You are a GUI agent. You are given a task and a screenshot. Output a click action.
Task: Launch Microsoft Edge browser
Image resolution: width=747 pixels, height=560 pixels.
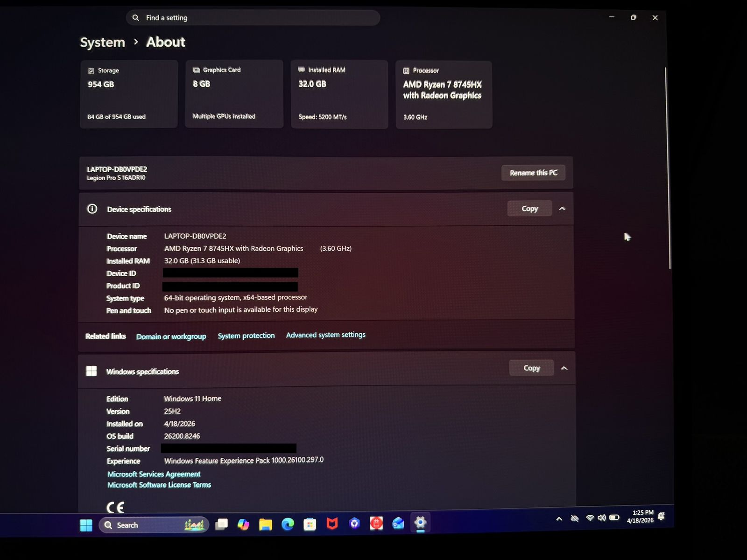click(288, 525)
